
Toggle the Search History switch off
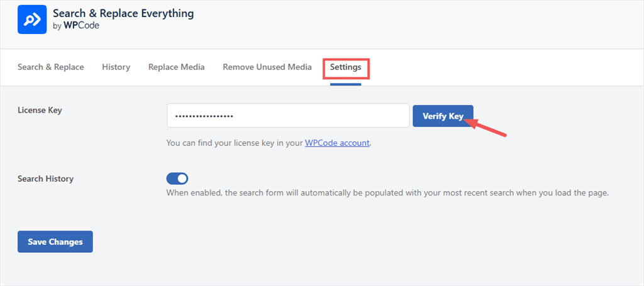tap(177, 179)
